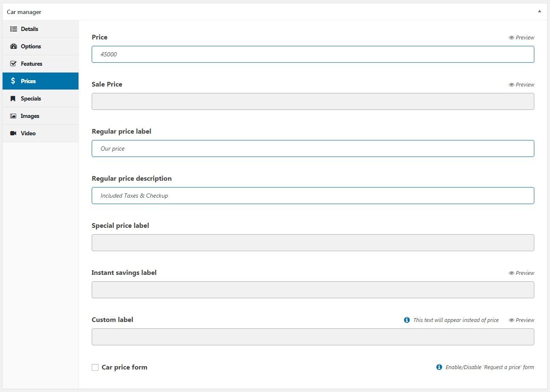Click Preview link for Instant savings label
This screenshot has width=550, height=392.
coord(525,273)
